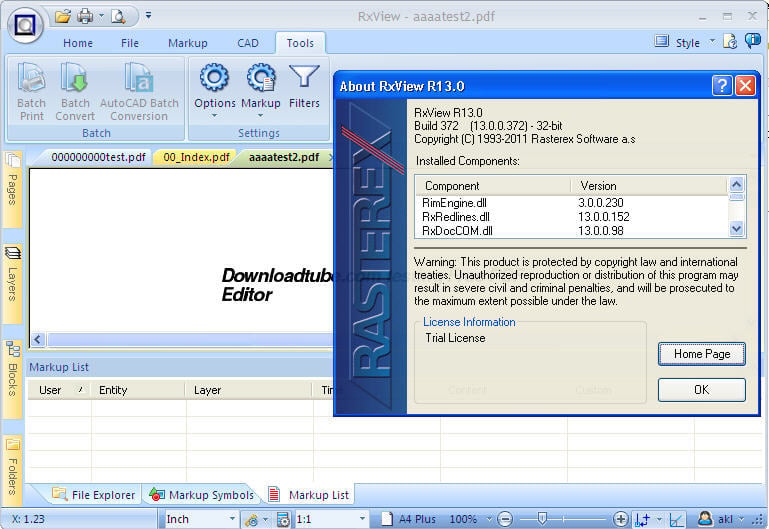Click the zoom in plus button
The image size is (769, 529).
tap(620, 519)
